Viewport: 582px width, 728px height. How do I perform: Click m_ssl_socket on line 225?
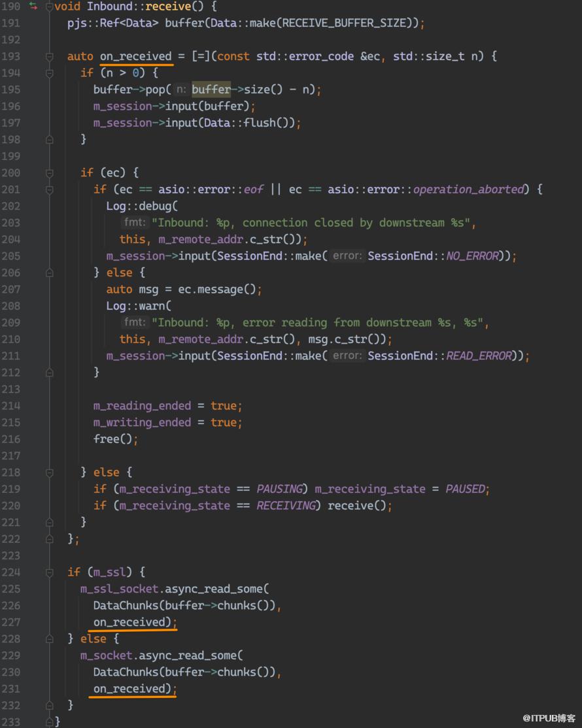point(120,589)
